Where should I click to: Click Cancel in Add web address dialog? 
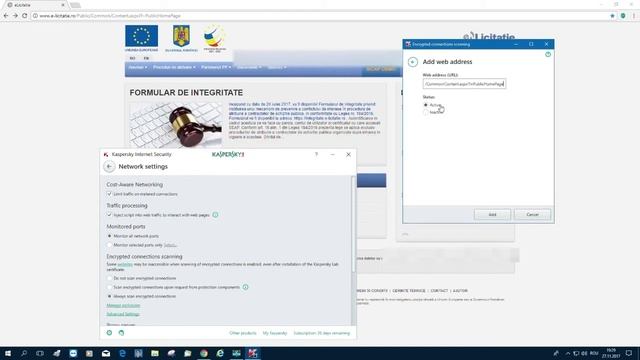532,215
